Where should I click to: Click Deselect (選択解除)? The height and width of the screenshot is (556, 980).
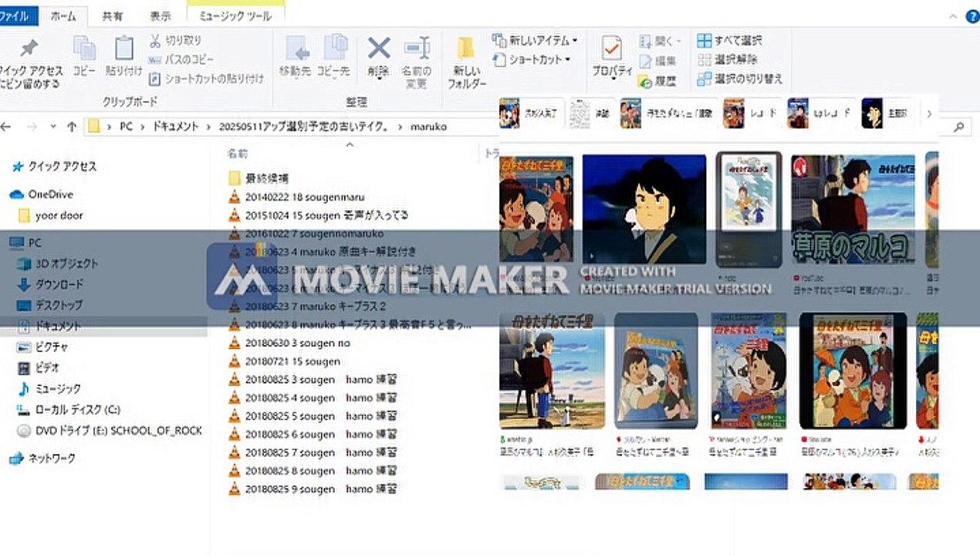coord(728,59)
